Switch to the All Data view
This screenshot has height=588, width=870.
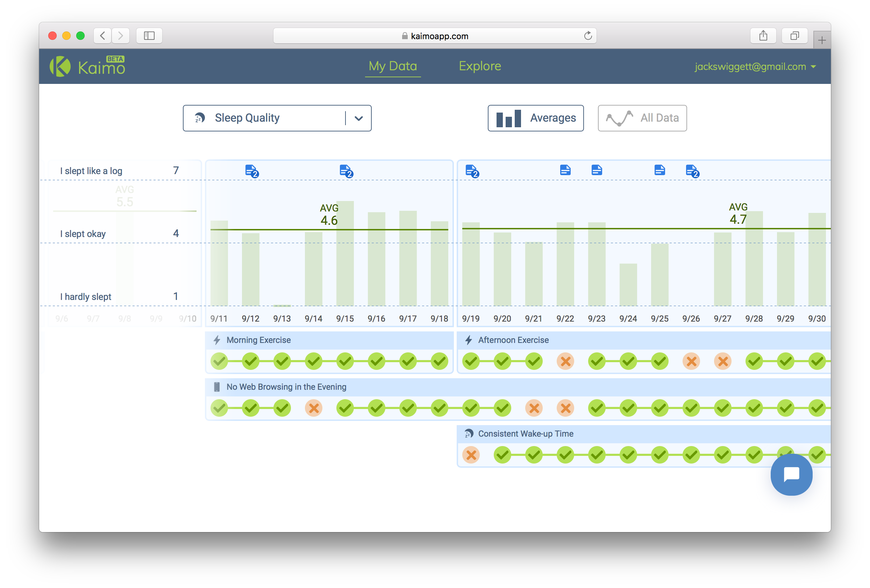[x=642, y=118]
